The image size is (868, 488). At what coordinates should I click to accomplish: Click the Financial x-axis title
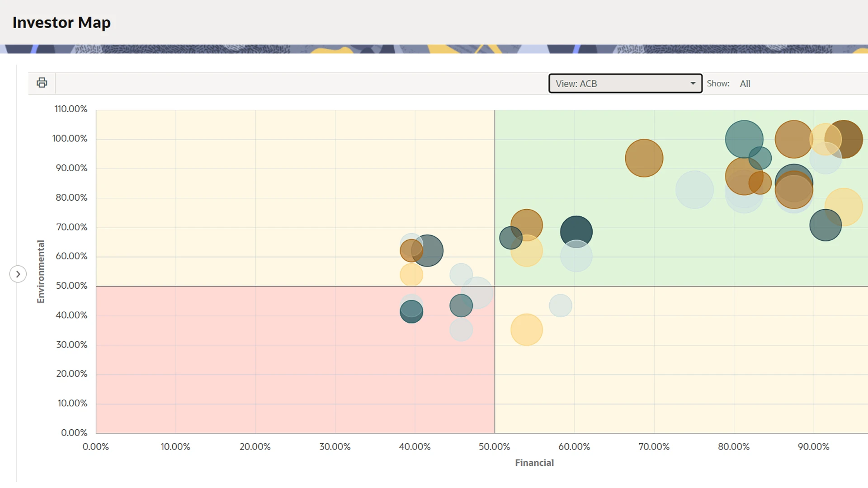pos(534,463)
